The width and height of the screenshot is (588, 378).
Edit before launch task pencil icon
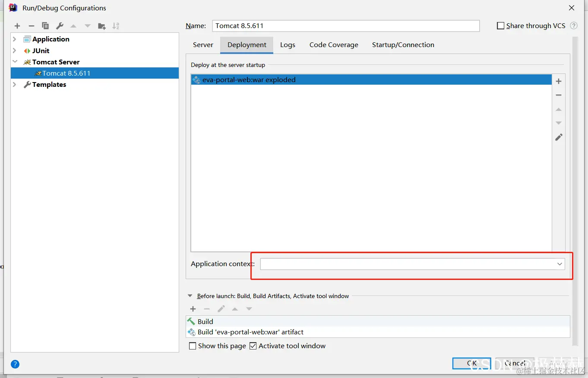(221, 309)
